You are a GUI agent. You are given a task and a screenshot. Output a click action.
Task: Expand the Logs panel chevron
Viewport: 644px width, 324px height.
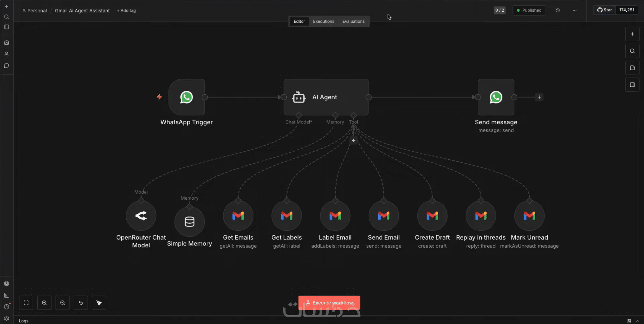(x=638, y=321)
